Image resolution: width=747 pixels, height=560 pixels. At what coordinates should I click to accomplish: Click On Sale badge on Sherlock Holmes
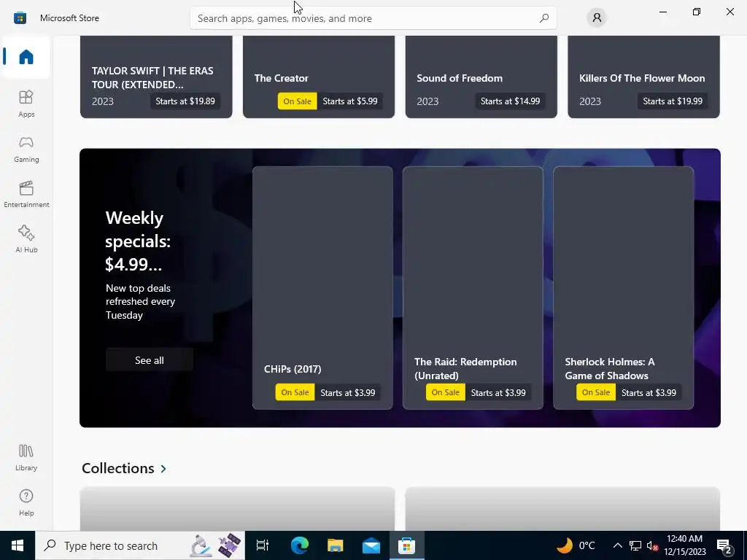click(x=596, y=392)
